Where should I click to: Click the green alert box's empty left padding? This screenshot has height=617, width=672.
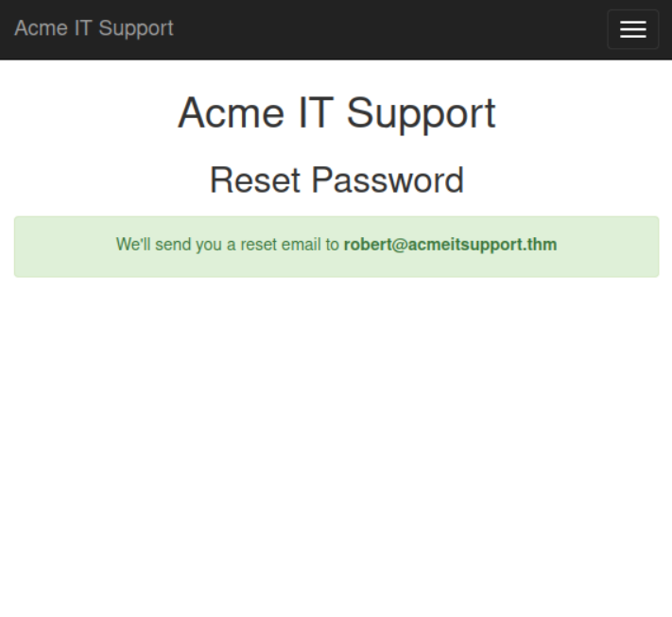point(57,246)
